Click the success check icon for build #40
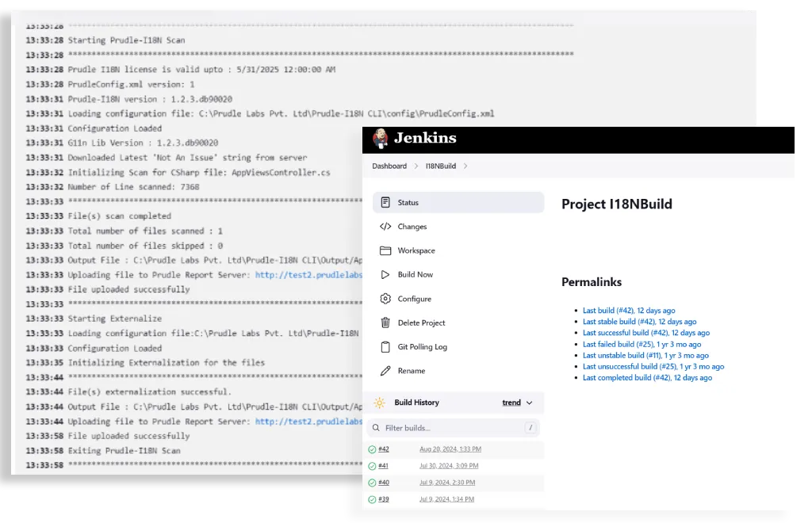812x523 pixels. tap(372, 483)
